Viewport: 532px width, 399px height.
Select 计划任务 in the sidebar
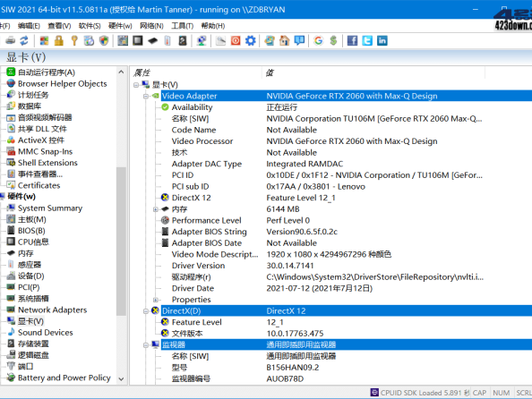pos(33,95)
